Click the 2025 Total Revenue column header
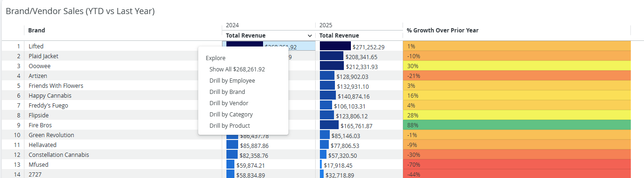The width and height of the screenshot is (644, 178). (x=339, y=36)
